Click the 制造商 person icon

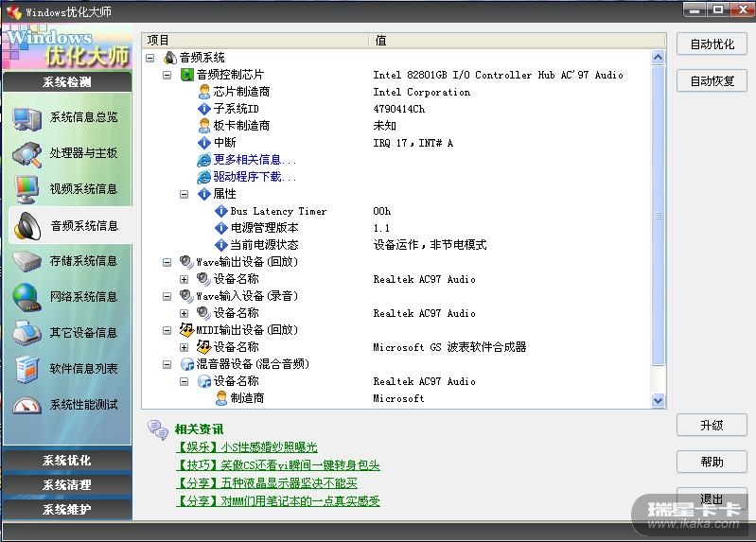[220, 398]
